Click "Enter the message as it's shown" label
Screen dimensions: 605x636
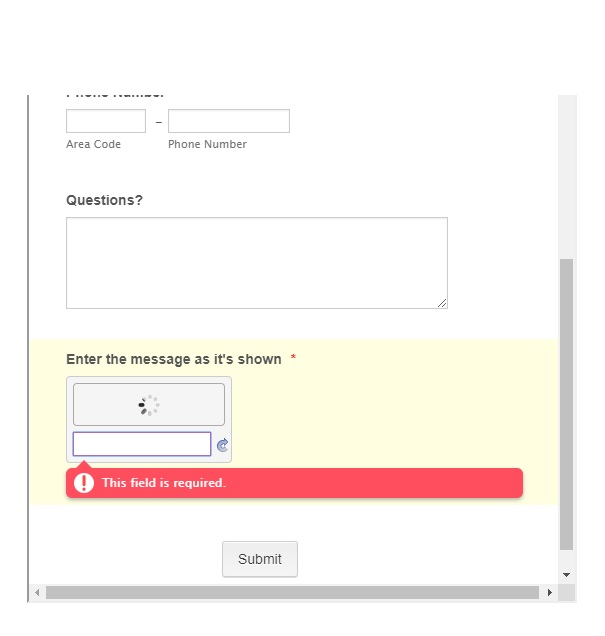tap(174, 359)
